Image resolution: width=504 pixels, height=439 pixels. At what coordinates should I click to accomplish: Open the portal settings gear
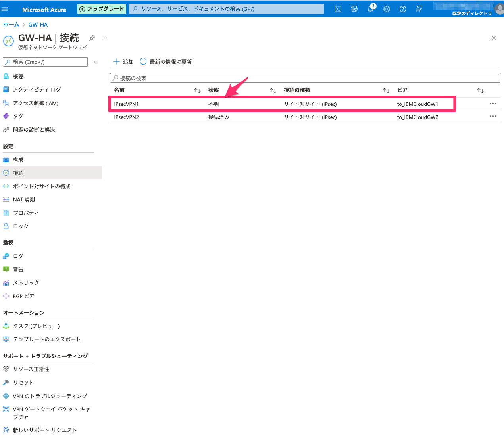[387, 9]
